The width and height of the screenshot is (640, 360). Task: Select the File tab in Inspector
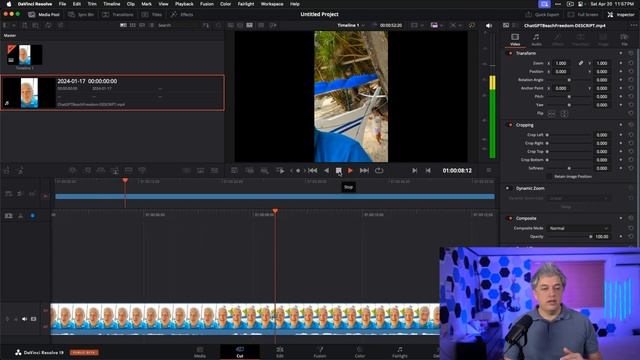point(624,40)
